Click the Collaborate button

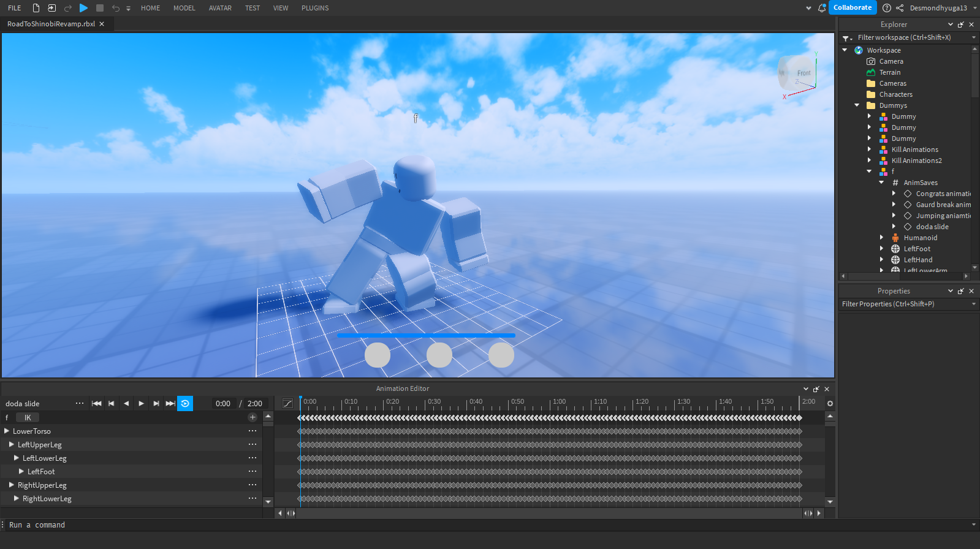click(853, 7)
